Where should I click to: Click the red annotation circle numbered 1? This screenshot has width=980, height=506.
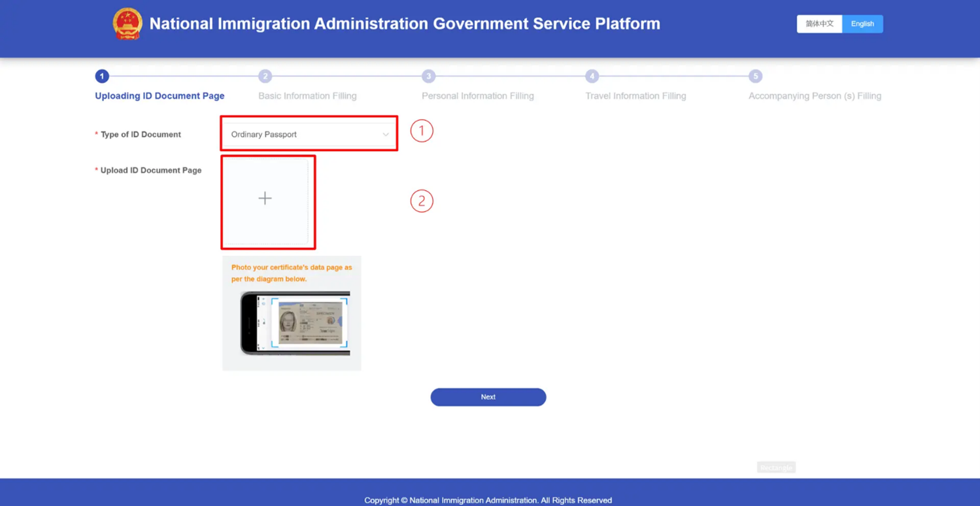click(x=422, y=131)
